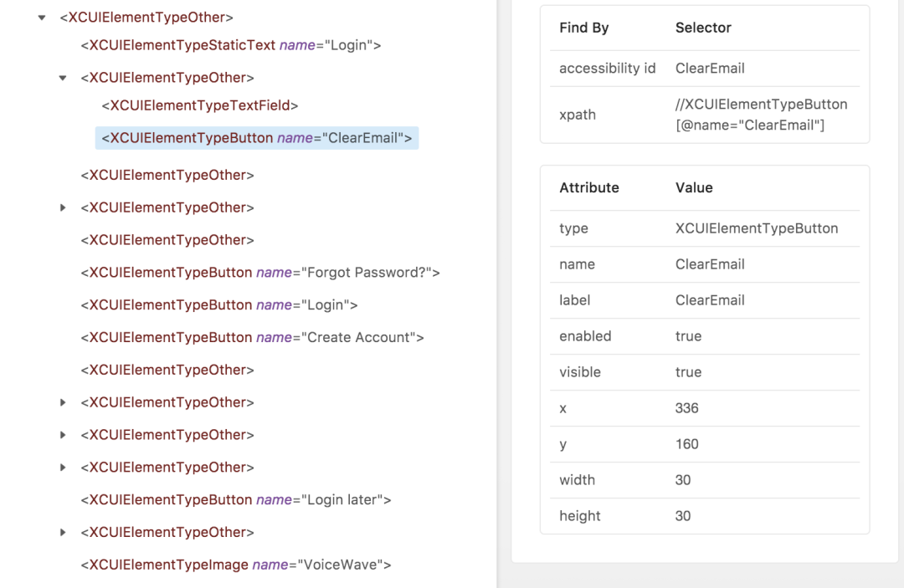
Task: Expand the collapsed node directly below "Login later"
Action: 63,532
